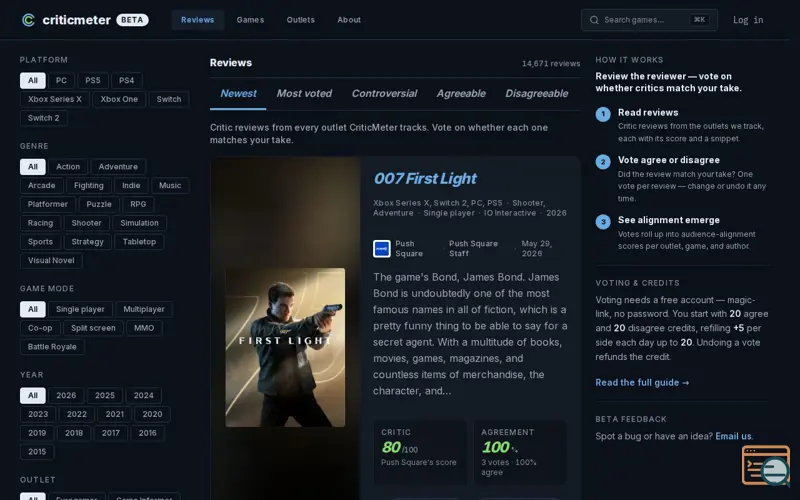Select the Tabletop genre chip
This screenshot has height=500, width=800.
click(x=139, y=242)
